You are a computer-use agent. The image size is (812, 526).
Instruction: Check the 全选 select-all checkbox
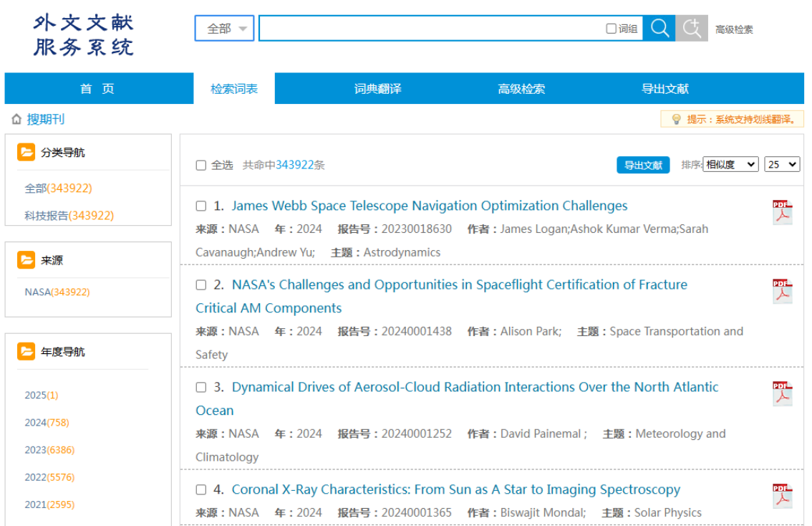click(x=201, y=166)
